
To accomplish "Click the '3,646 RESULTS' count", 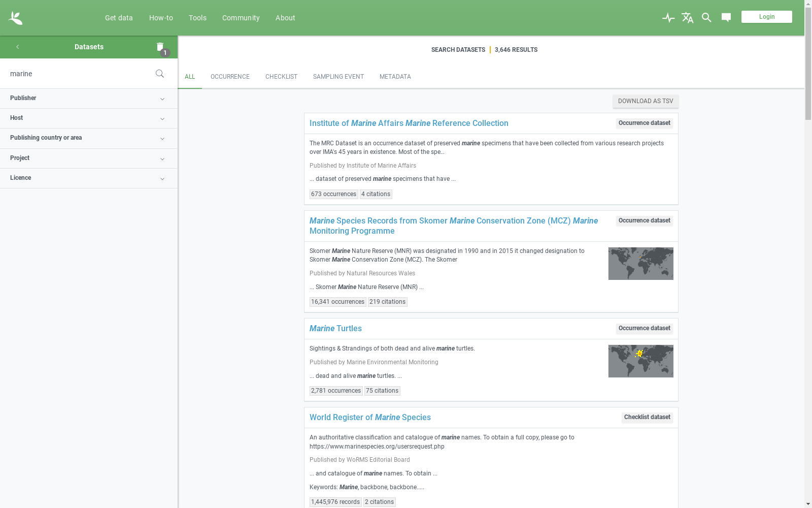I will coord(516,50).
